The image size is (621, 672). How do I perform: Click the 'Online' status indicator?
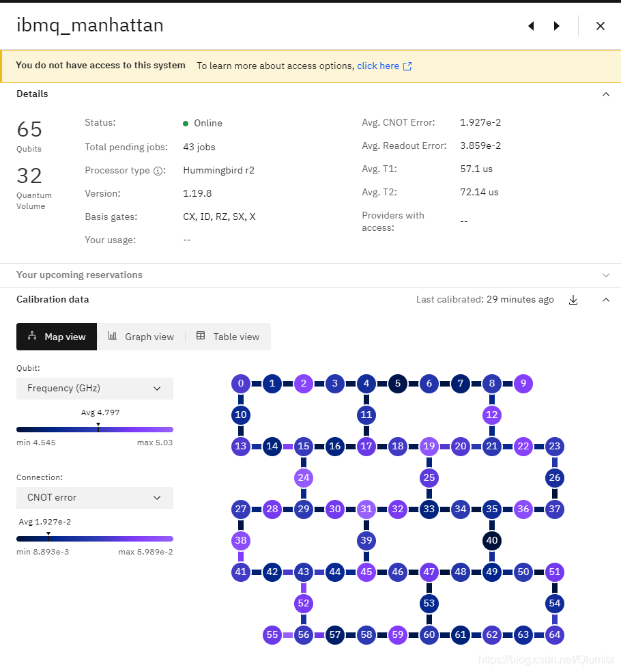[x=203, y=124]
